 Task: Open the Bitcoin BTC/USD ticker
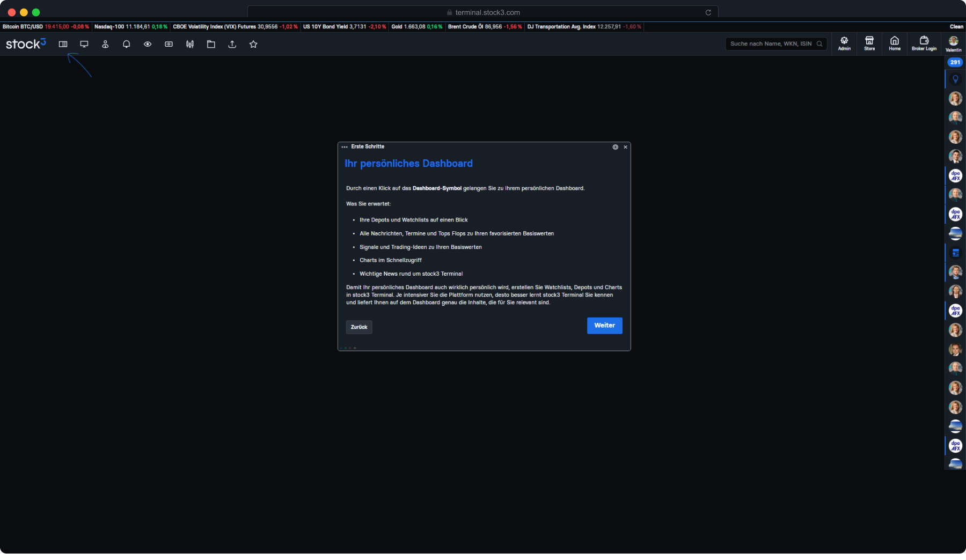(46, 27)
